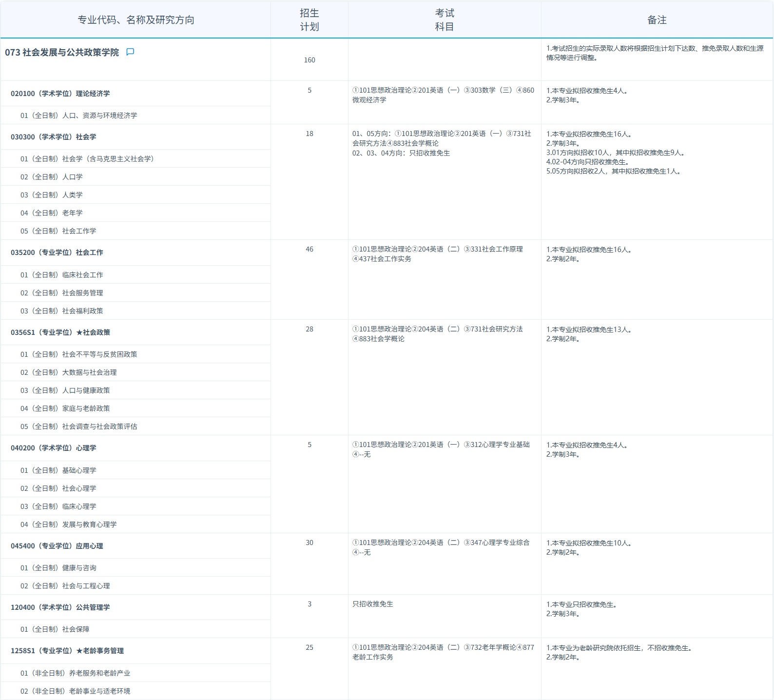Screen dimensions: 774x700
Task: Open major 045400 应用心理
Action: [57, 546]
